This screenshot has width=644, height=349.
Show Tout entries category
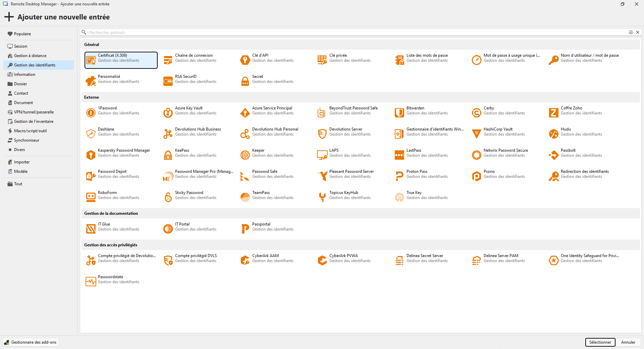coord(39,184)
